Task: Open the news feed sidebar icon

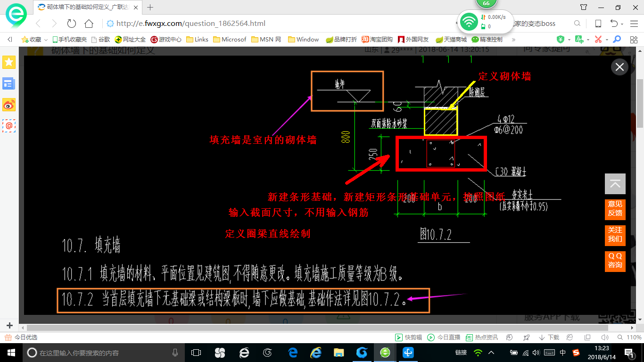Action: point(9,84)
